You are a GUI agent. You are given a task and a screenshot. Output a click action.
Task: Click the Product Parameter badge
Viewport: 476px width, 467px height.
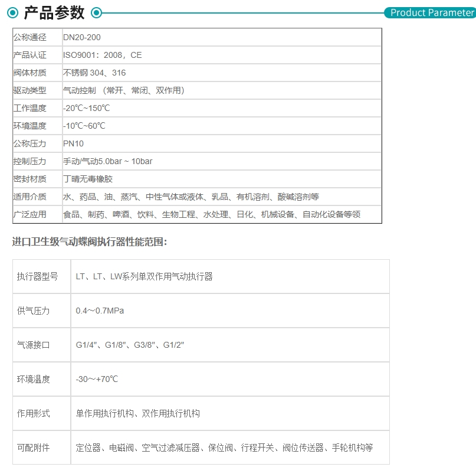pyautogui.click(x=430, y=13)
